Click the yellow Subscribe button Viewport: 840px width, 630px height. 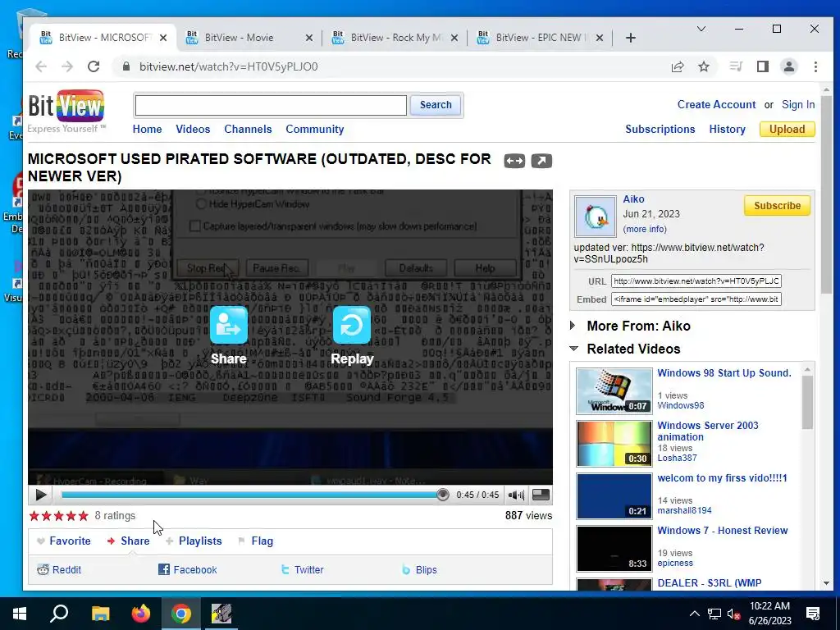[778, 206]
